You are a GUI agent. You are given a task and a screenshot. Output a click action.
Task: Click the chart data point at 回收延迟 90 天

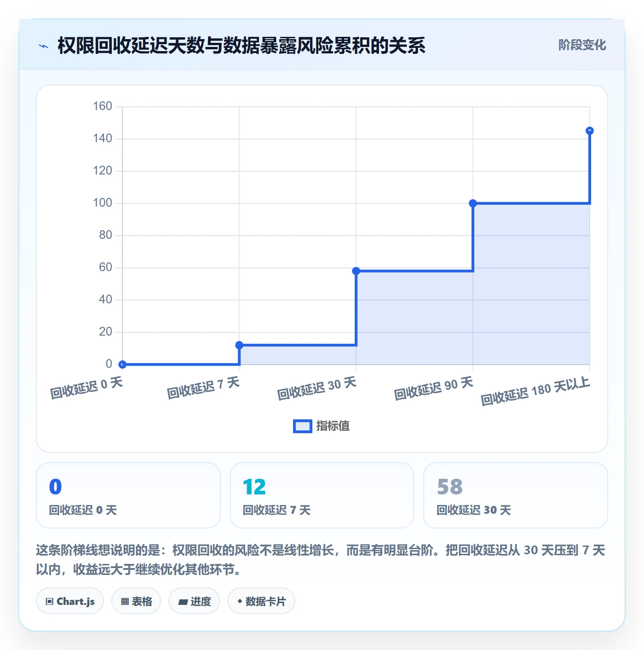tap(473, 203)
